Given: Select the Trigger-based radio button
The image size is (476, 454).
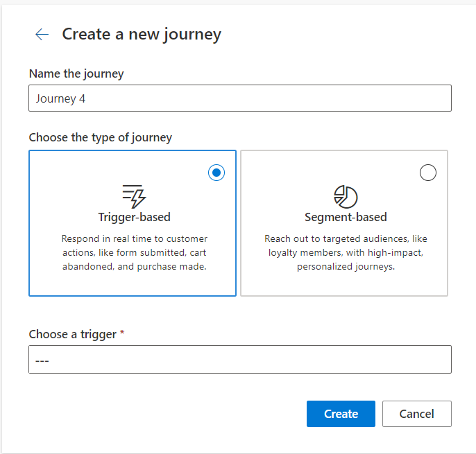Looking at the screenshot, I should click(x=216, y=173).
